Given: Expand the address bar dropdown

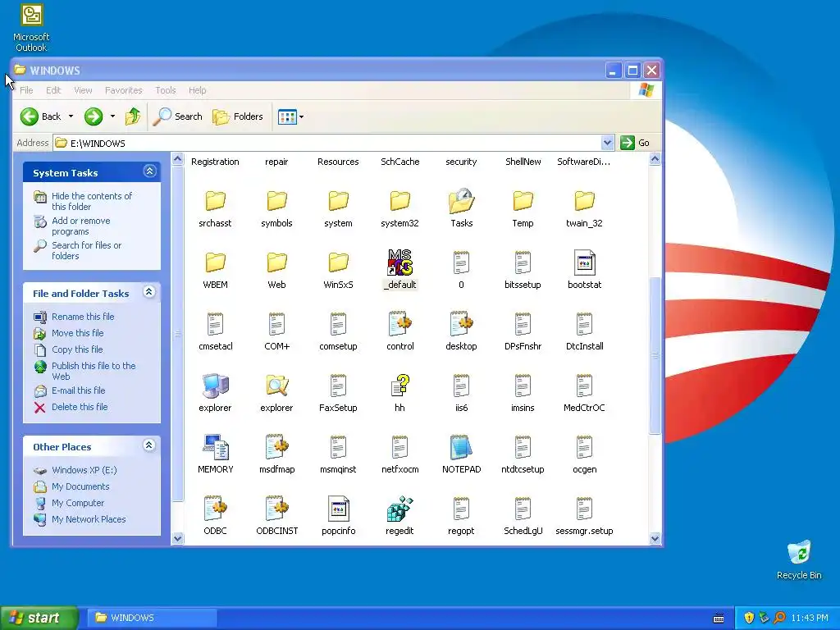Looking at the screenshot, I should (x=607, y=143).
